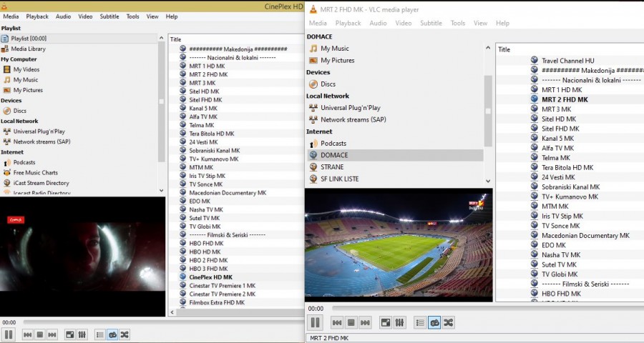
Task: Toggle loop mode in the left window
Action: pos(112,334)
